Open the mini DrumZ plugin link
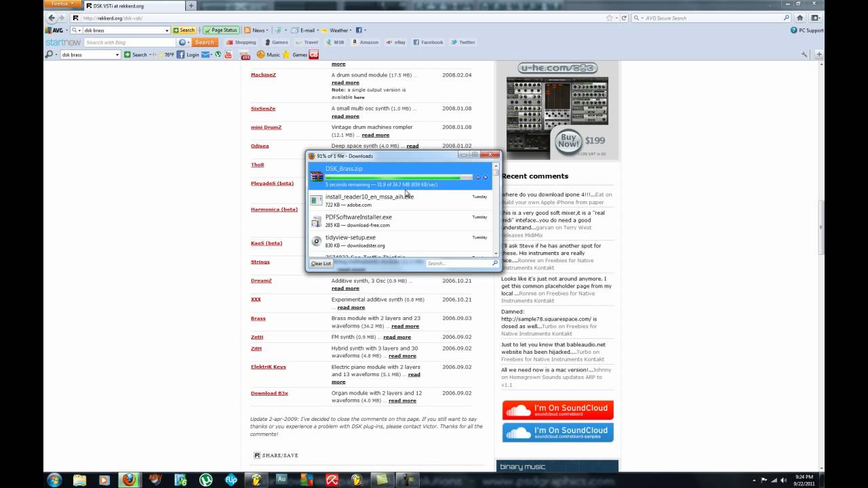Image resolution: width=868 pixels, height=488 pixels. [266, 127]
